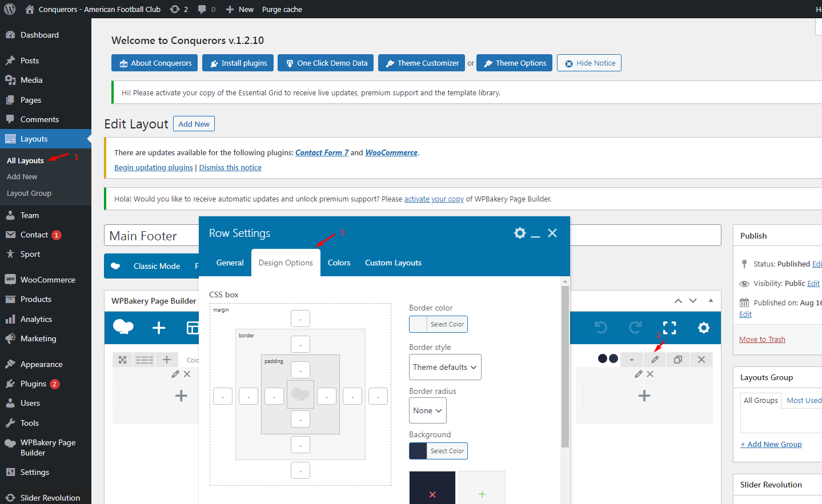
Task: Switch to Most Used groups tab
Action: pyautogui.click(x=804, y=401)
